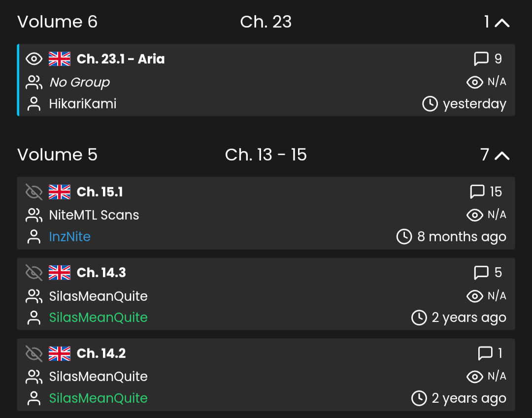Screen dimensions: 532x418
Task: Click the clock icon next to yesterday
Action: coord(430,104)
